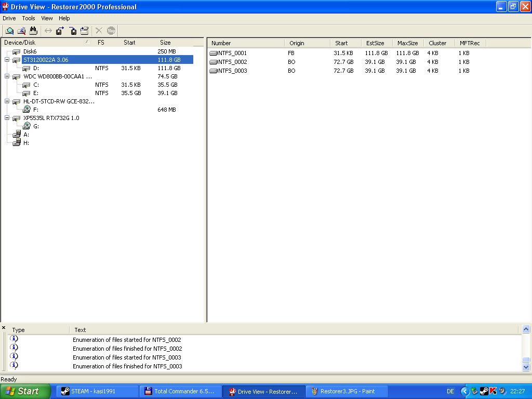Screen dimensions: 532x399
Task: Click the Disk6 drive icon
Action: pyautogui.click(x=16, y=51)
